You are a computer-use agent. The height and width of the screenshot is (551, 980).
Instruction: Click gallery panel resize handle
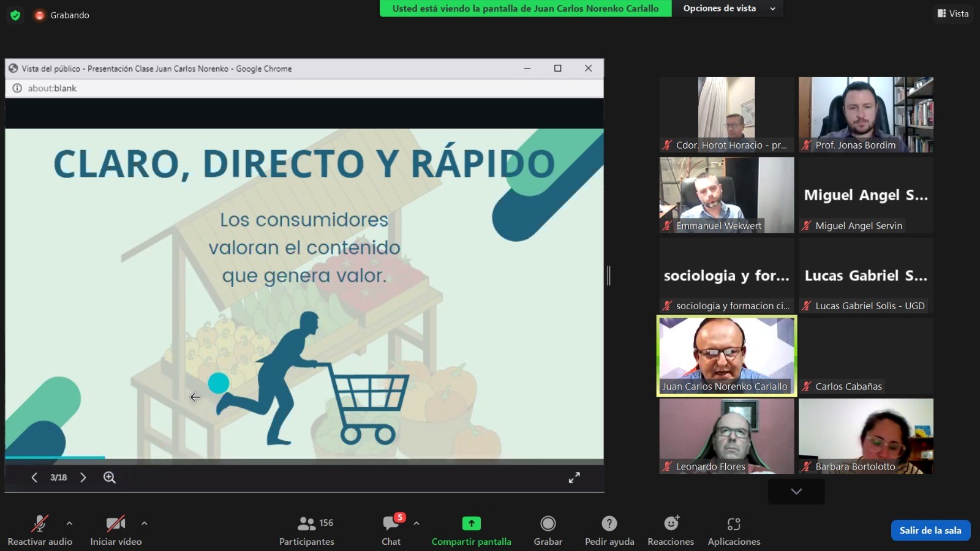608,275
